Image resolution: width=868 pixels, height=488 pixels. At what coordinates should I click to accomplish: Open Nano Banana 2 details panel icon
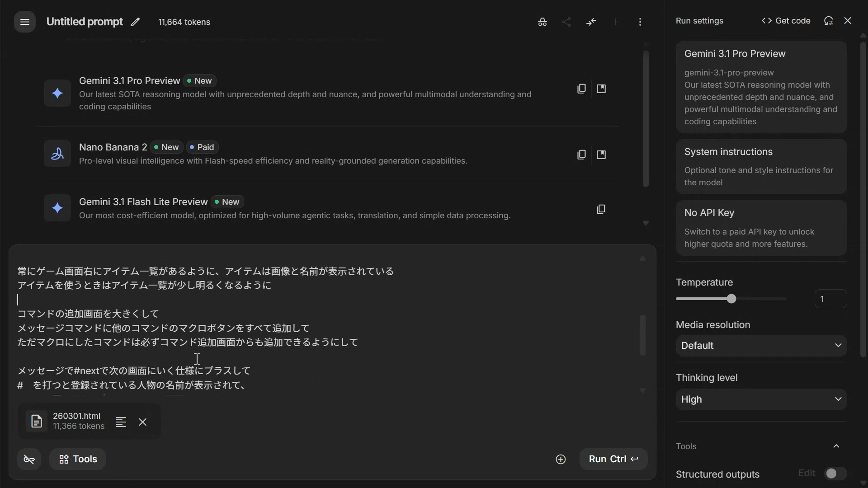pyautogui.click(x=601, y=155)
